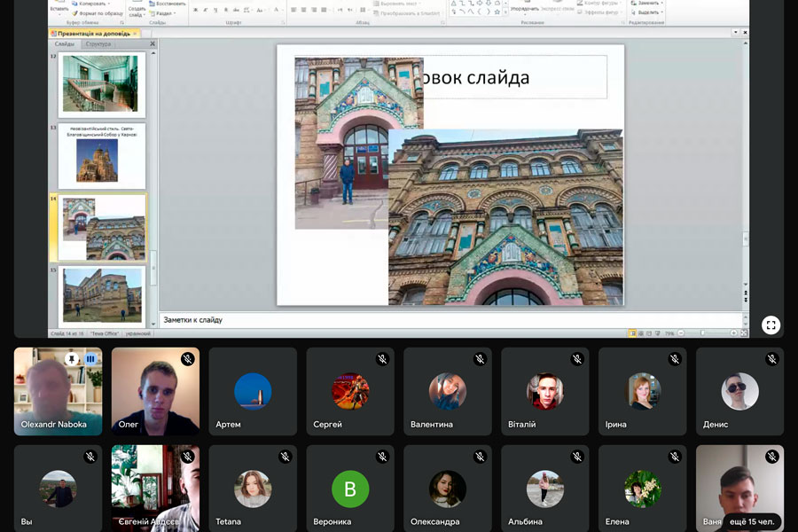Select slide 15 thumbnail in the slide pane
Screen dimensions: 798x532
pyautogui.click(x=101, y=296)
